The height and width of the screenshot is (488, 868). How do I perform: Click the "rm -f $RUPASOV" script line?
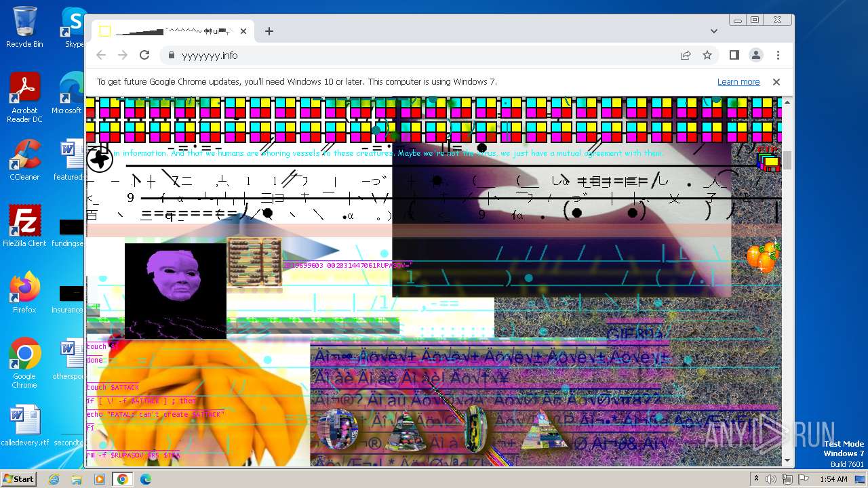click(133, 455)
